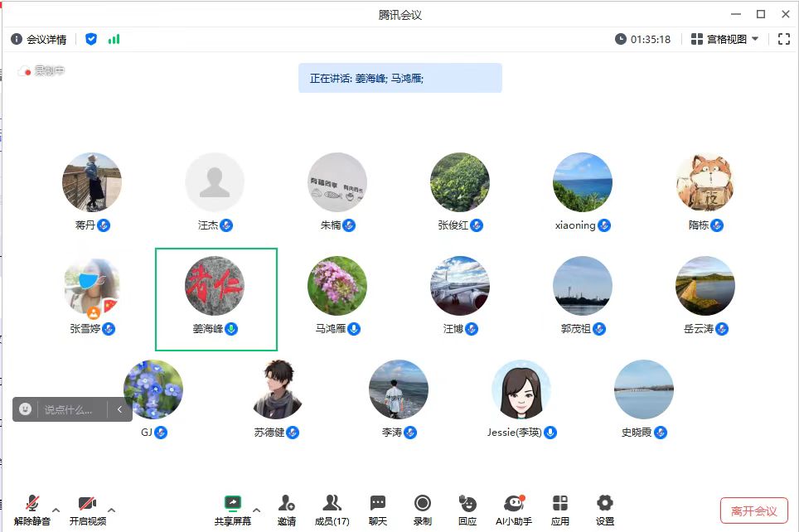Expand audio options arrow beside 解除静音
The width and height of the screenshot is (799, 532).
click(x=56, y=510)
